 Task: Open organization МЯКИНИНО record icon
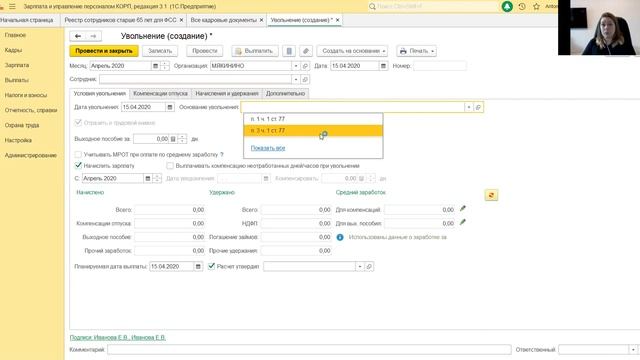coord(305,66)
